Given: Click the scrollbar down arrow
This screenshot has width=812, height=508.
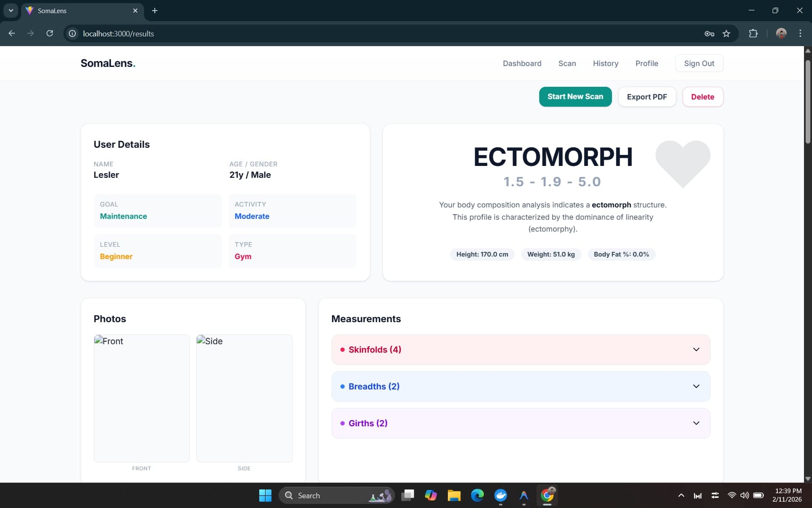Looking at the screenshot, I should (808, 479).
